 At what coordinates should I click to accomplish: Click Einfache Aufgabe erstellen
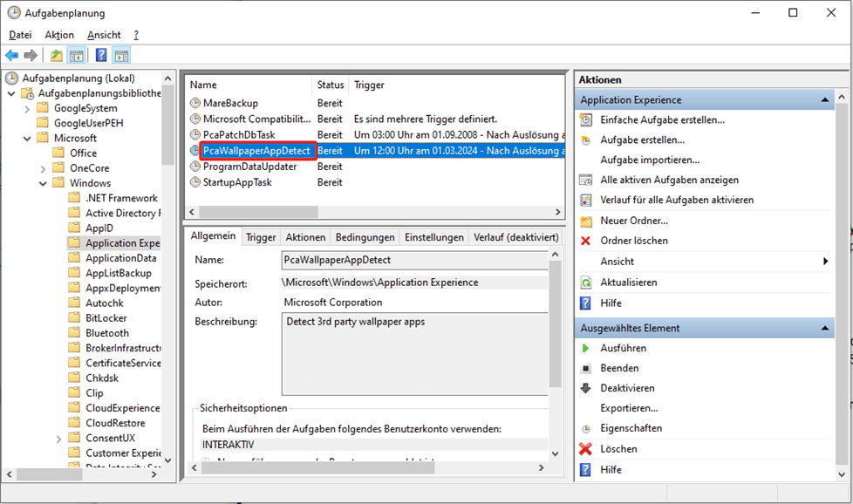coord(662,119)
